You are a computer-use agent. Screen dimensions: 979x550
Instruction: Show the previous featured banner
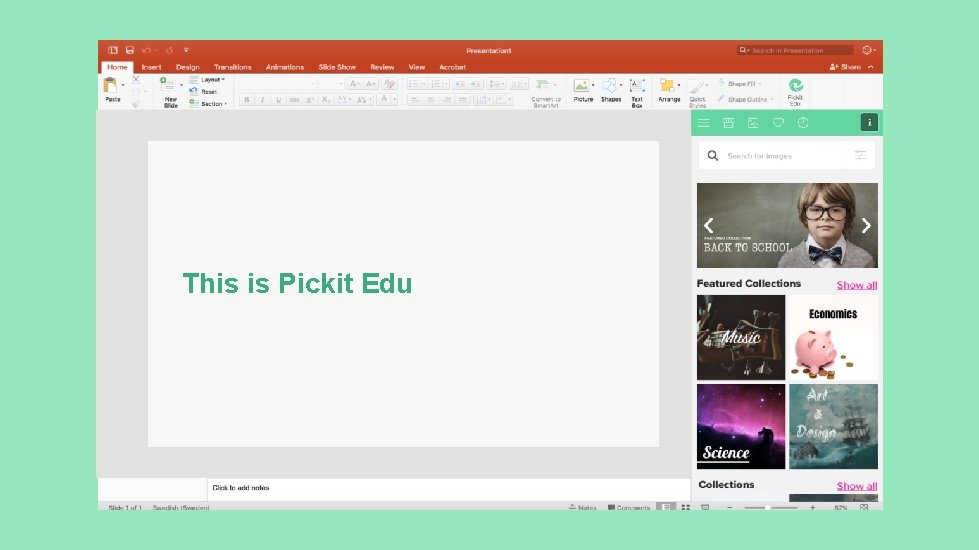pyautogui.click(x=709, y=225)
